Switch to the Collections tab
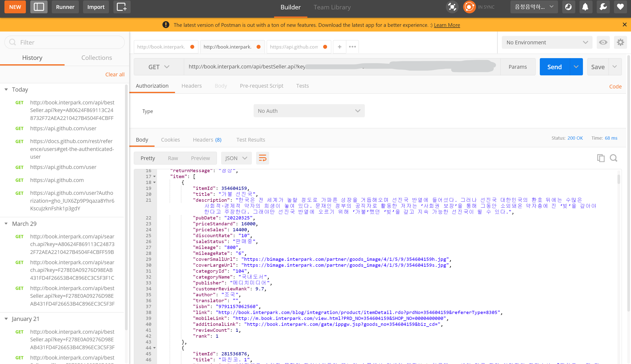The width and height of the screenshot is (631, 364). pos(97,57)
